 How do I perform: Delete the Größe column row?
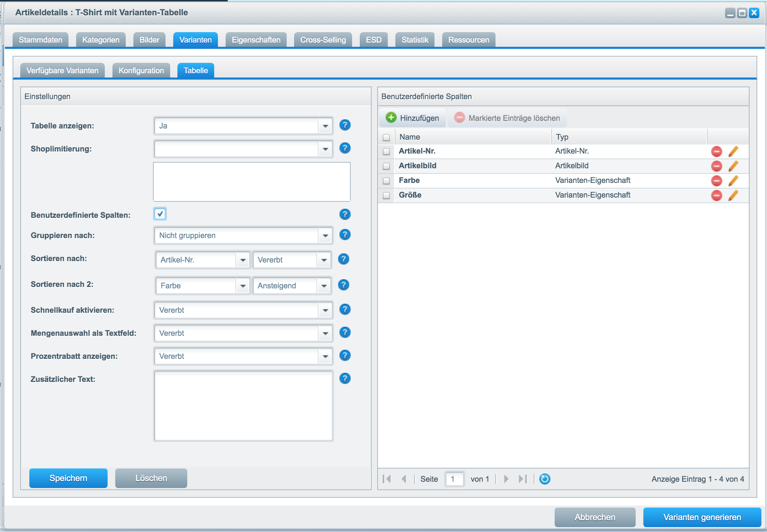716,195
